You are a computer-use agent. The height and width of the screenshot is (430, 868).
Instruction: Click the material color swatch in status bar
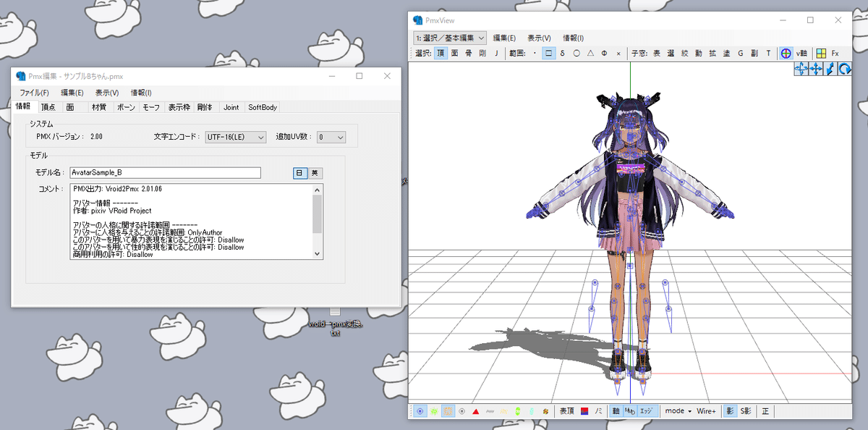(584, 410)
